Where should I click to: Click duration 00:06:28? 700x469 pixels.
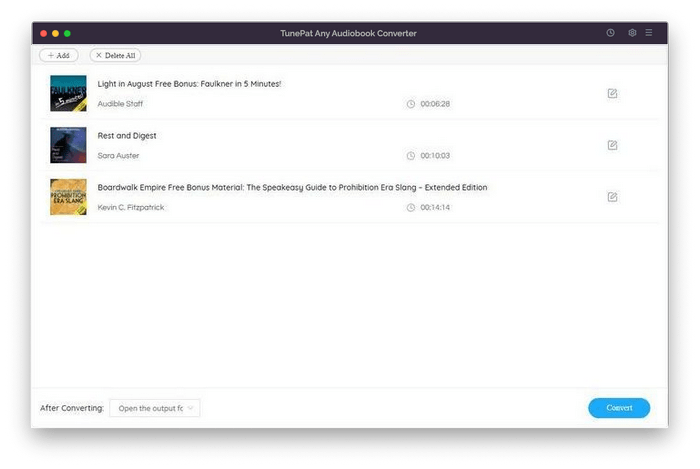(x=435, y=104)
